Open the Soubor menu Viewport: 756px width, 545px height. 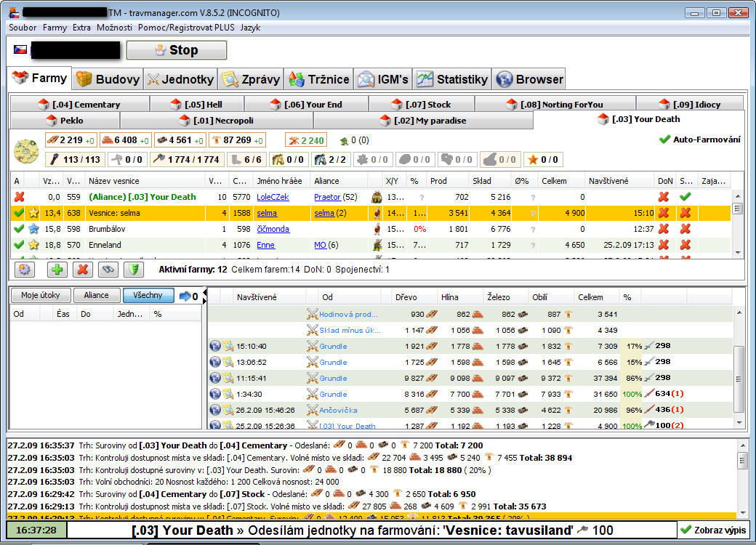23,28
